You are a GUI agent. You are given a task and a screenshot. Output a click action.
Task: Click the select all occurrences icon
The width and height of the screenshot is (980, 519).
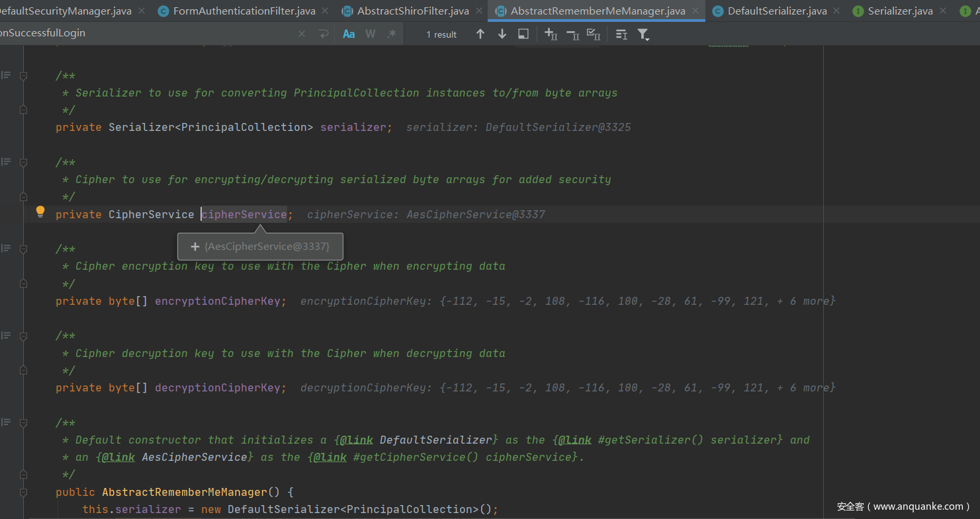[x=594, y=34]
